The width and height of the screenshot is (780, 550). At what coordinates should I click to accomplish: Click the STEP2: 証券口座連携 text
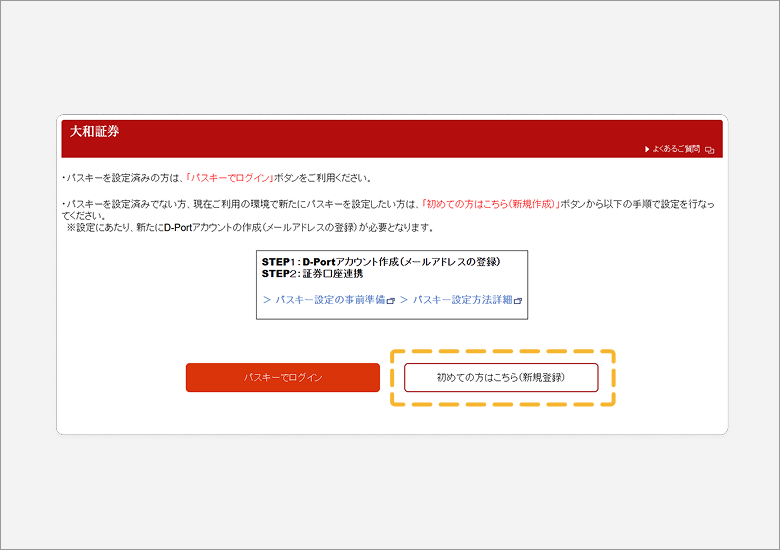[x=312, y=274]
